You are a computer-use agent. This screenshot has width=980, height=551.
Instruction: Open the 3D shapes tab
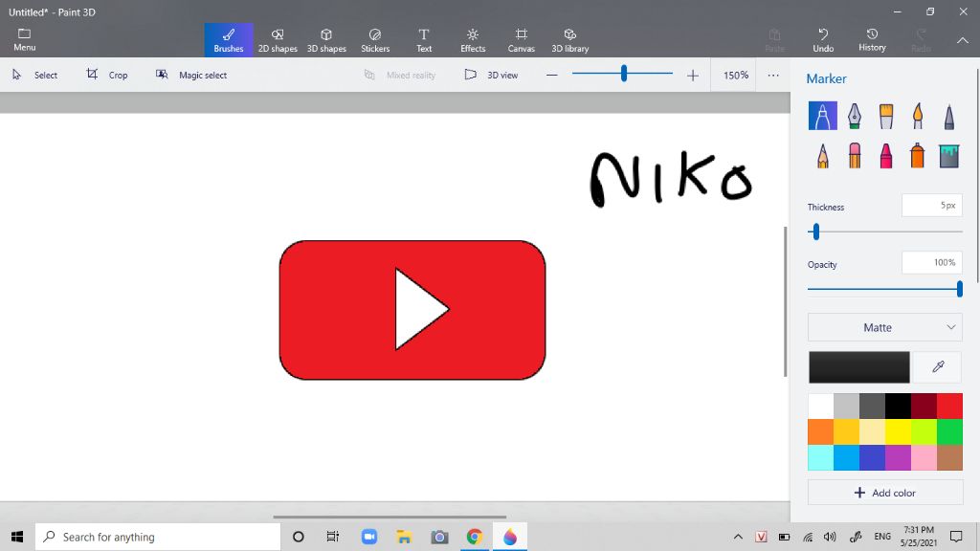click(326, 40)
